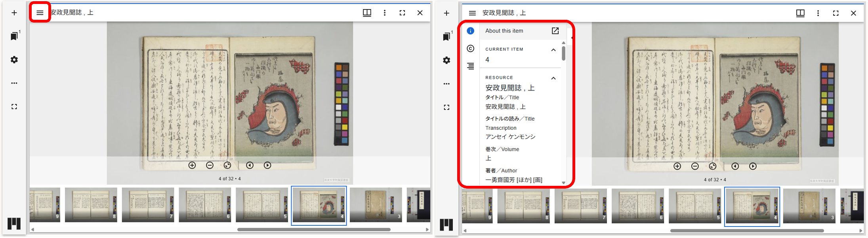Select thumbnail 6 in right viewer strip
The height and width of the screenshot is (238, 868).
[638, 206]
